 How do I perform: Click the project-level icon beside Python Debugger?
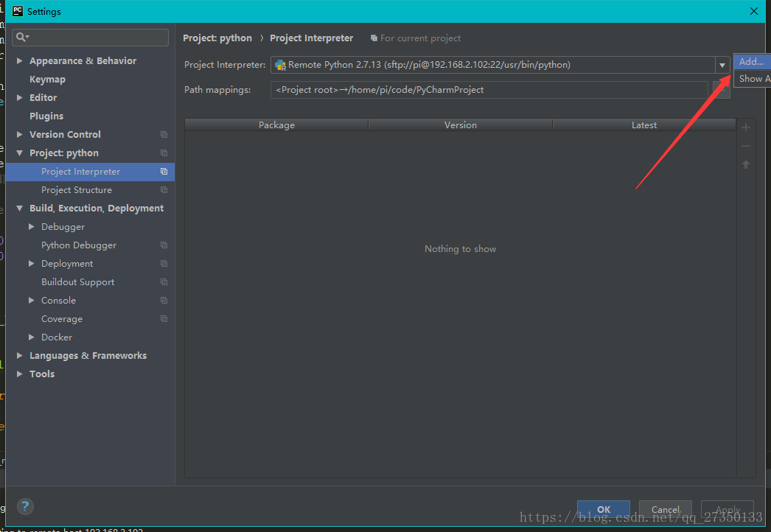click(x=164, y=245)
